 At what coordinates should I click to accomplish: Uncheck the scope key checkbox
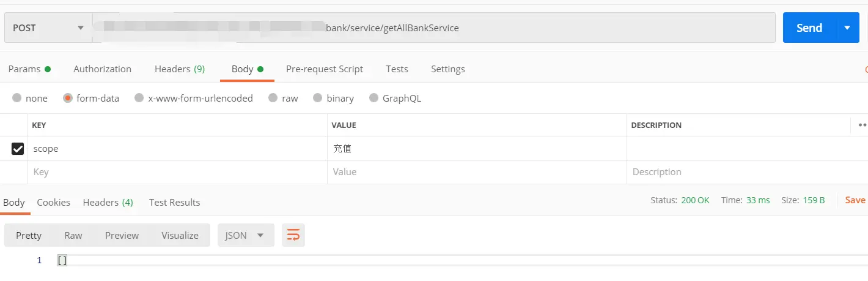tap(18, 149)
